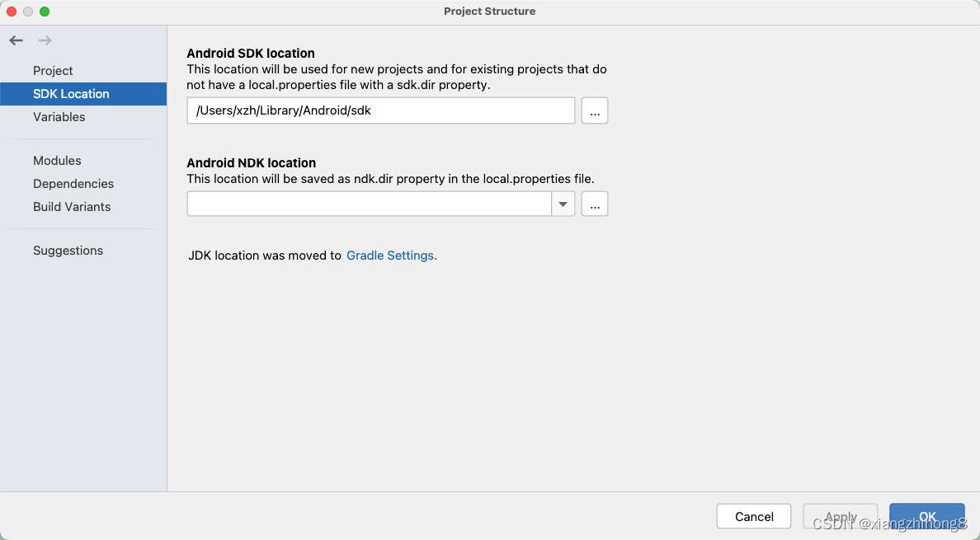Click the Project Structure title bar
The width and height of the screenshot is (980, 540).
click(490, 12)
